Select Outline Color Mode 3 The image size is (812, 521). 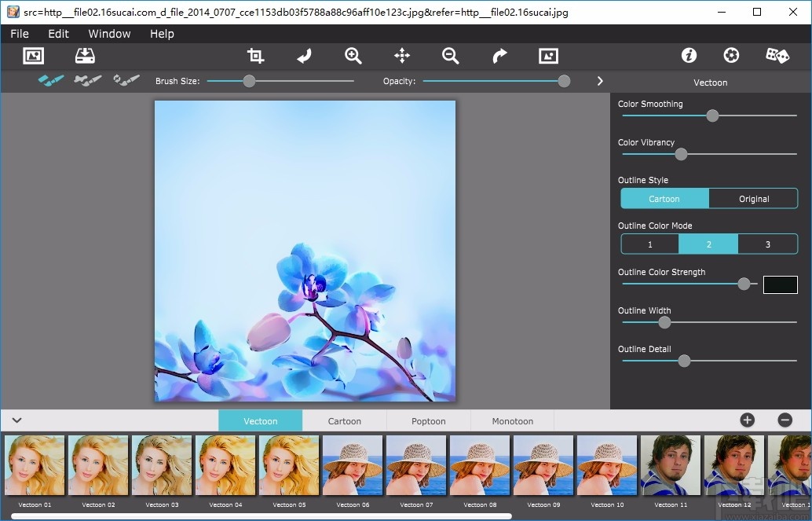[767, 244]
